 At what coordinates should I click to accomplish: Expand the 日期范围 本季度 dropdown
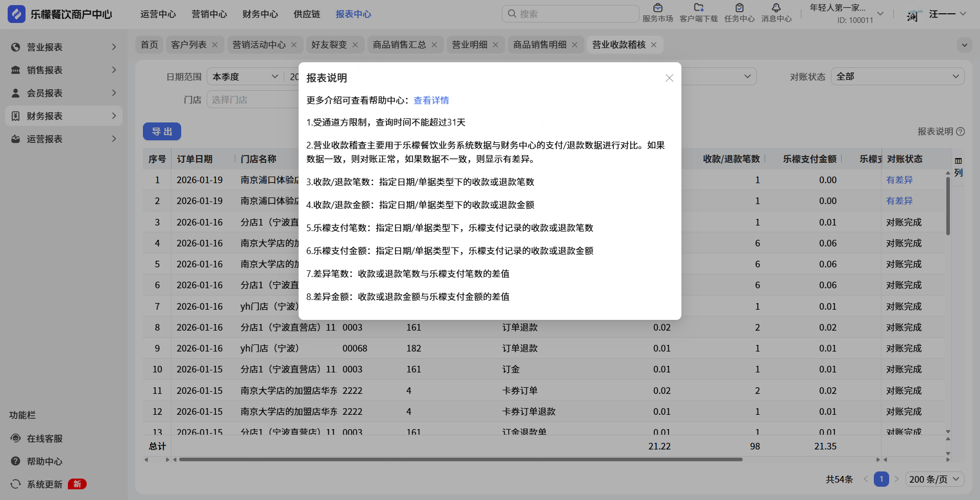tap(245, 77)
